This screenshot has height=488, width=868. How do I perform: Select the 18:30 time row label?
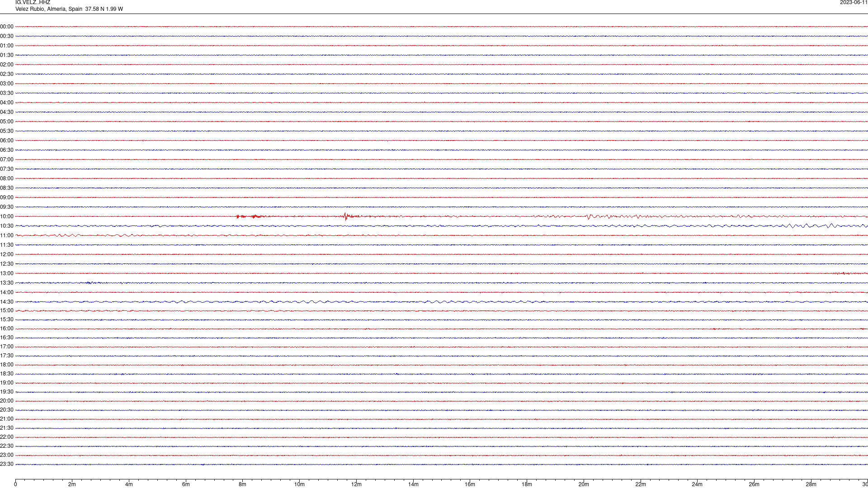[7, 374]
